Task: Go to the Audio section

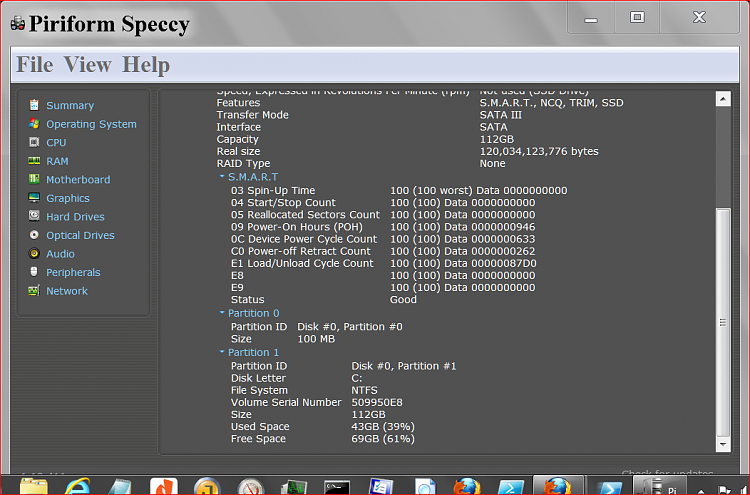Action: pyautogui.click(x=60, y=254)
